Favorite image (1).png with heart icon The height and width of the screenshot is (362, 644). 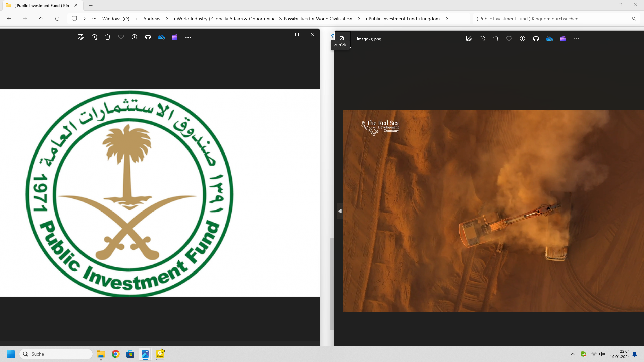509,39
